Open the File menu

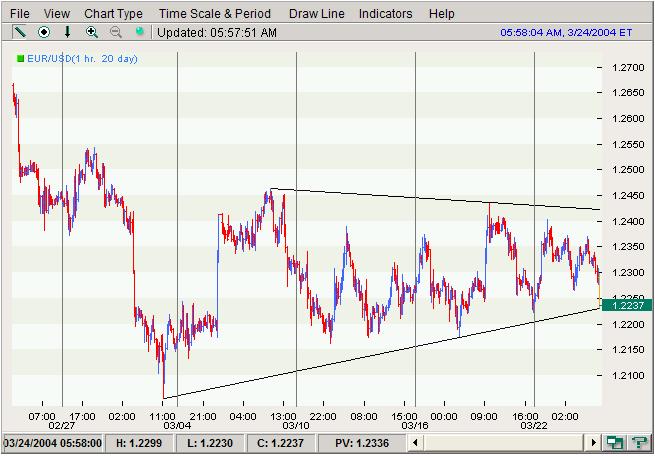click(x=20, y=14)
